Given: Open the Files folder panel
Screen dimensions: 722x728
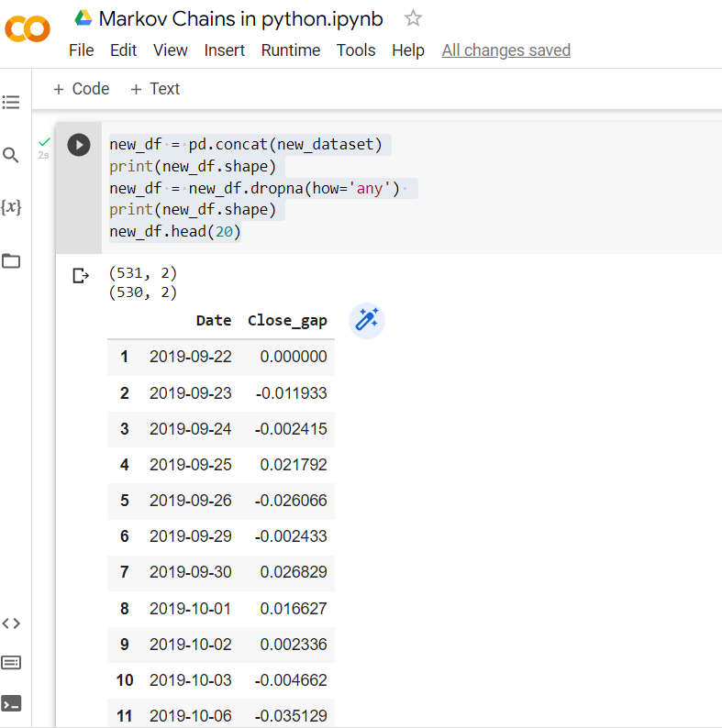Looking at the screenshot, I should point(11,261).
